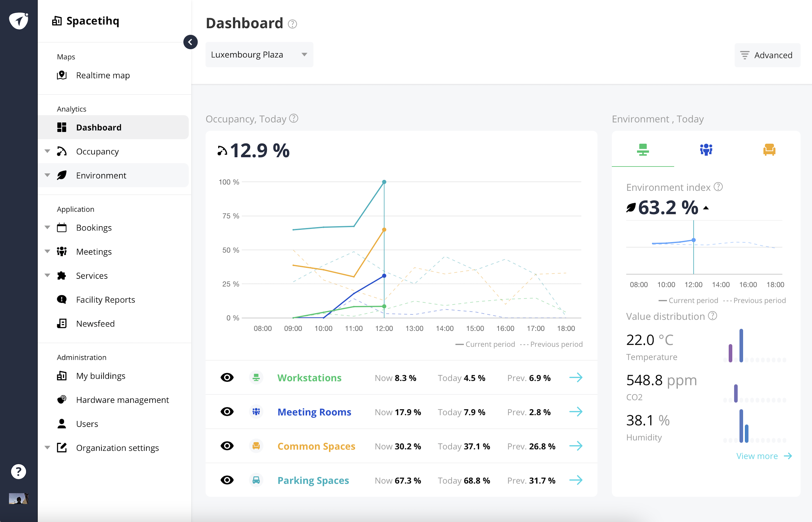Click View more in Environment panel
The width and height of the screenshot is (812, 522).
[764, 456]
